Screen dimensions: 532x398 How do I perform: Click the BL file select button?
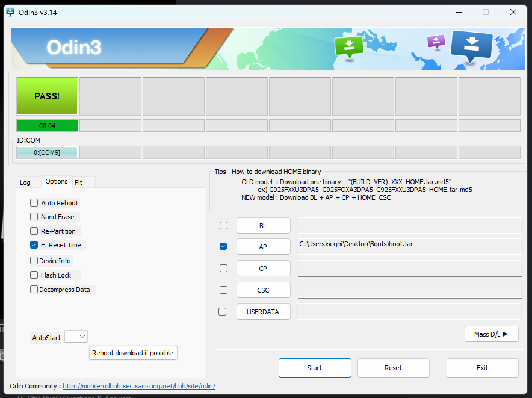click(263, 226)
